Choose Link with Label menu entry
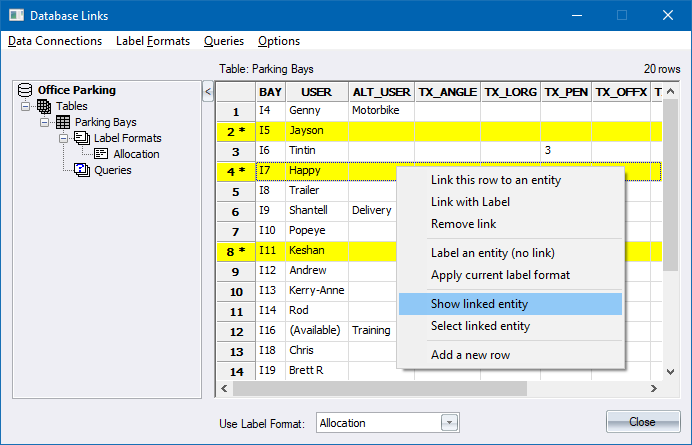Screen dimensions: 692x445 pyautogui.click(x=470, y=202)
